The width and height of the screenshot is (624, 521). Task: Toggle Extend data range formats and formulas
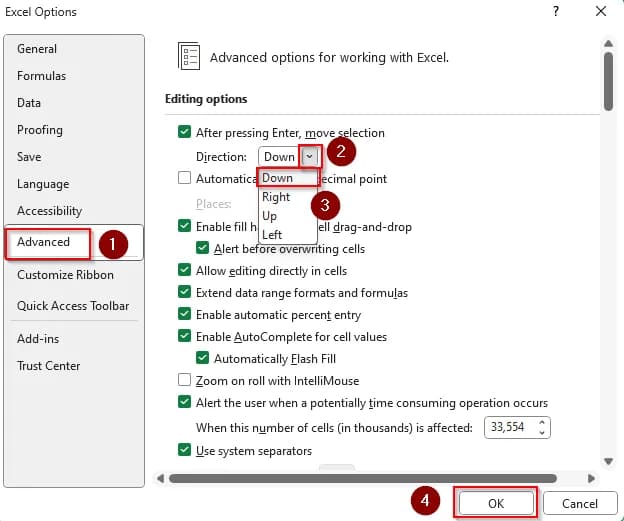point(184,292)
